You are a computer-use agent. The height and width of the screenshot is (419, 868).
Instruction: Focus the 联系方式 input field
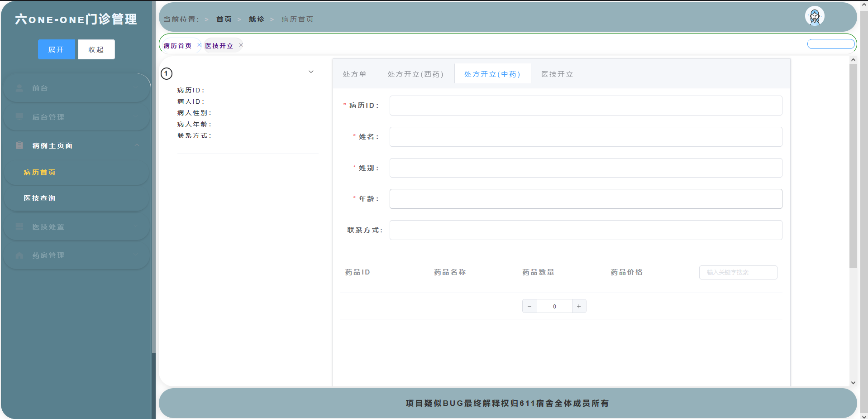pos(586,230)
